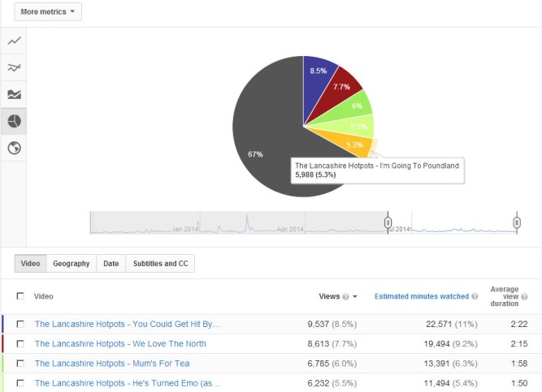The image size is (542, 392).
Task: Click the 8,613 (7.7%) views value
Action: click(332, 343)
